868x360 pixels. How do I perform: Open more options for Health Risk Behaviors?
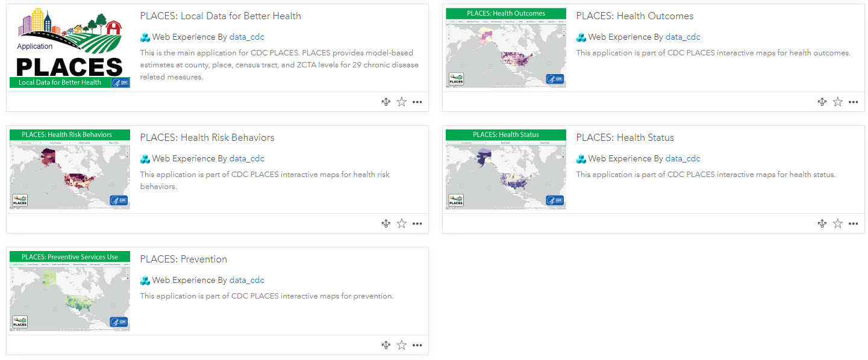point(417,223)
